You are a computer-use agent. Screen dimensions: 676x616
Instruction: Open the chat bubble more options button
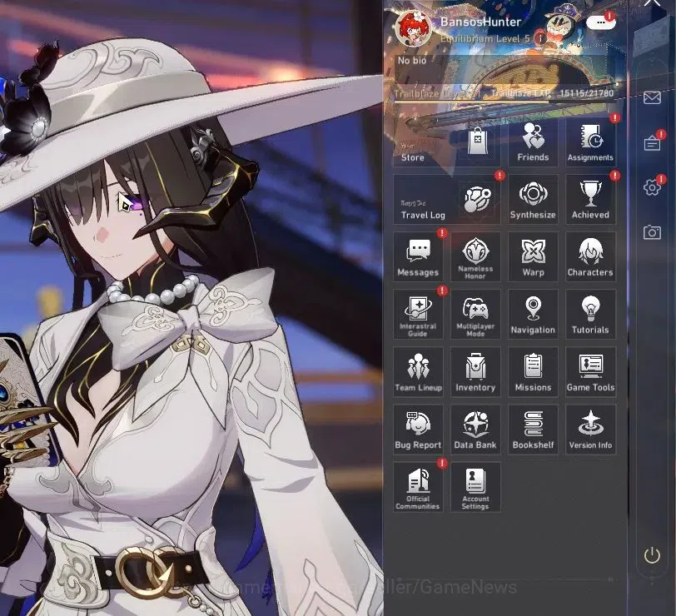(601, 22)
